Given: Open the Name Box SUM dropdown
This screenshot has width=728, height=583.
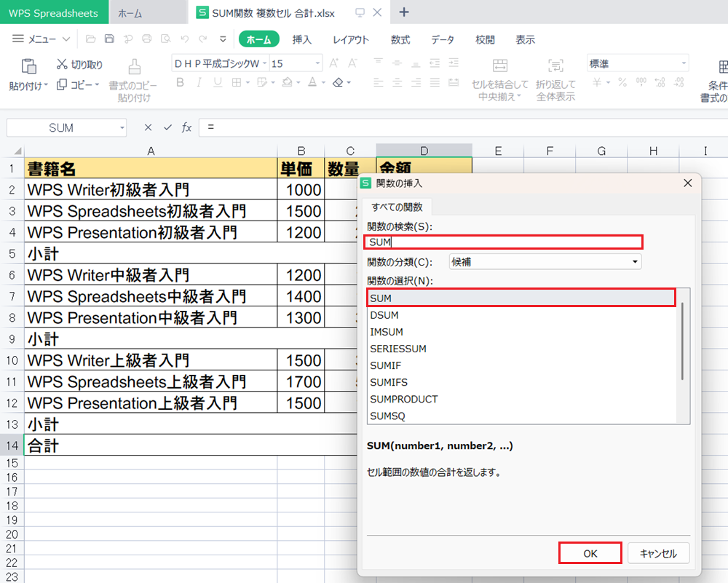Looking at the screenshot, I should pos(122,127).
